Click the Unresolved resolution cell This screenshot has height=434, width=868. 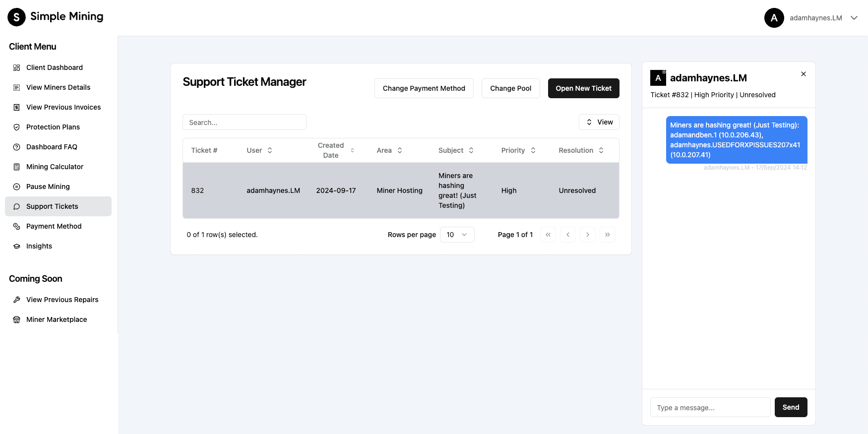[x=577, y=190]
